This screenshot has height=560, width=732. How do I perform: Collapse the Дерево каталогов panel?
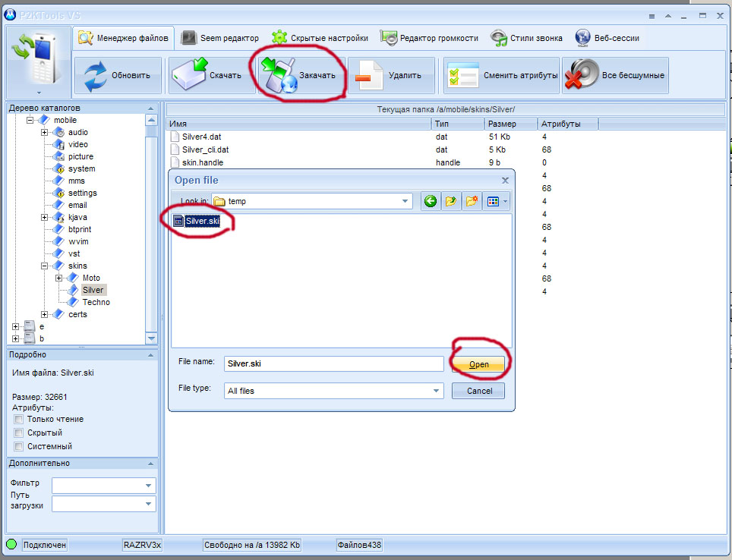pyautogui.click(x=150, y=109)
